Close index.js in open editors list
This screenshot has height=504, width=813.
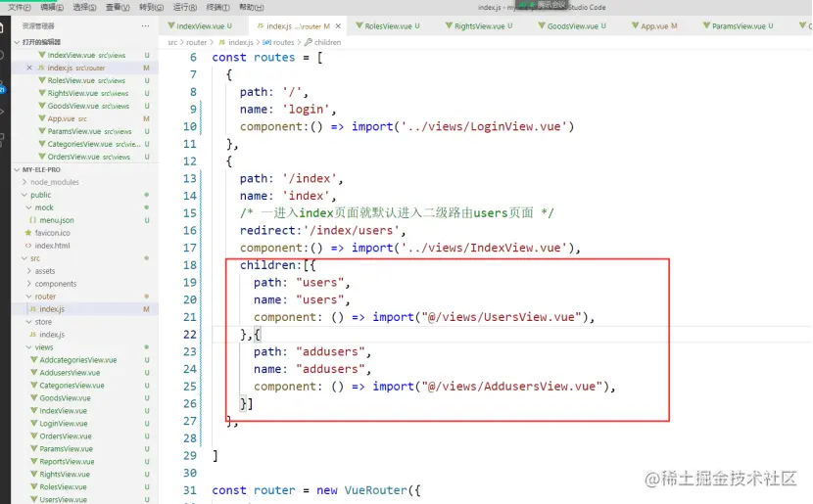(29, 68)
